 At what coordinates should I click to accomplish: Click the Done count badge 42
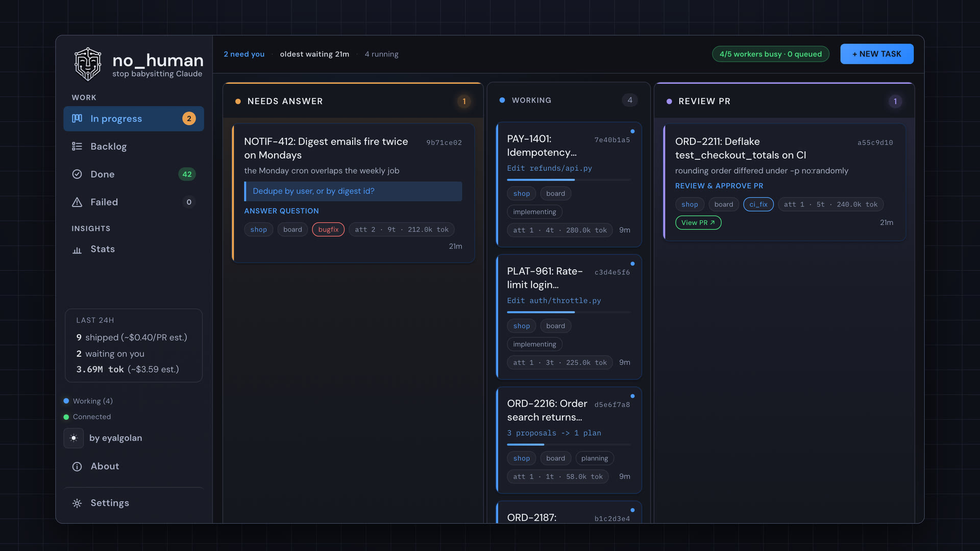click(x=187, y=174)
